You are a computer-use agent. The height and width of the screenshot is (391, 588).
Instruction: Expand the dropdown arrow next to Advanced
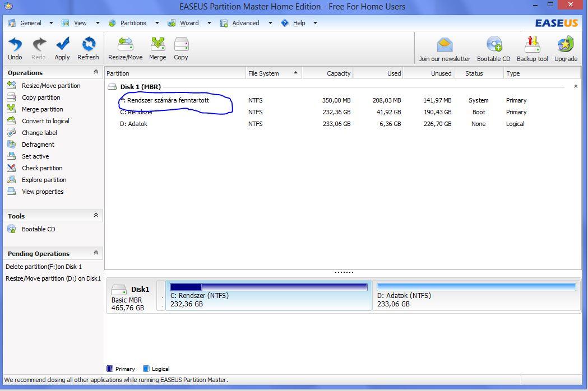(x=270, y=23)
